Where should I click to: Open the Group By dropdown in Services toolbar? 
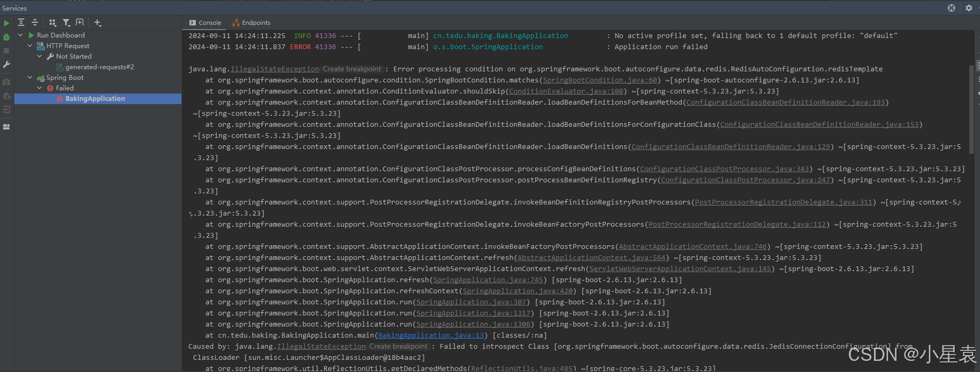click(x=52, y=22)
